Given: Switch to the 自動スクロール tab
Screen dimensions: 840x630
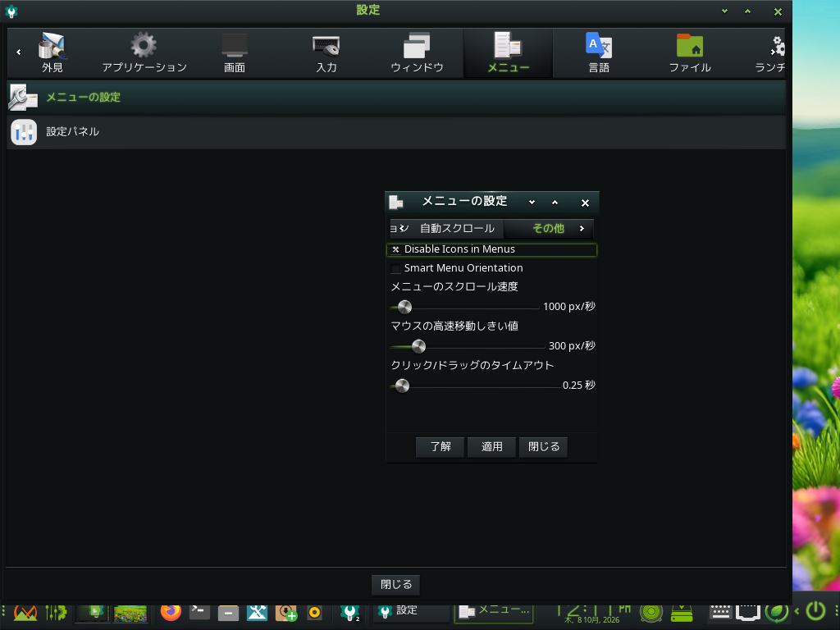Looking at the screenshot, I should coord(457,229).
